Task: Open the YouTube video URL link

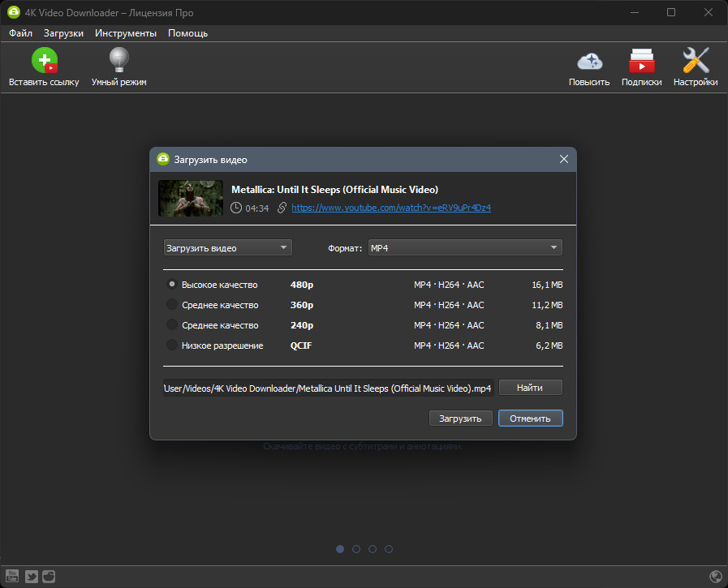Action: [391, 208]
